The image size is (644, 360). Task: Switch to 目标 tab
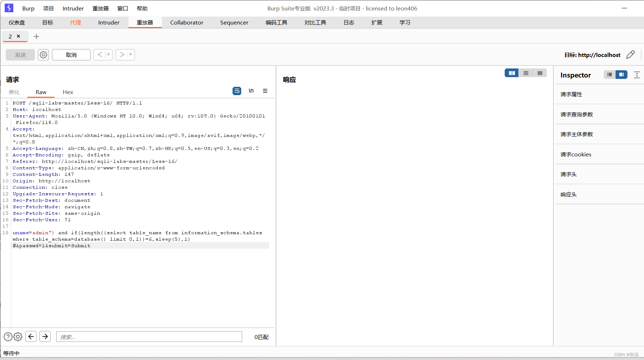click(x=48, y=22)
